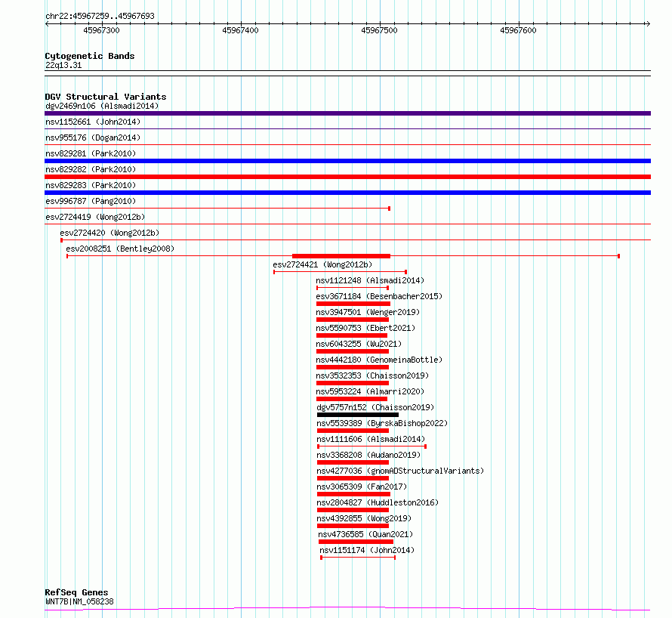Click the black dgv5757n152 variant bar

point(358,415)
